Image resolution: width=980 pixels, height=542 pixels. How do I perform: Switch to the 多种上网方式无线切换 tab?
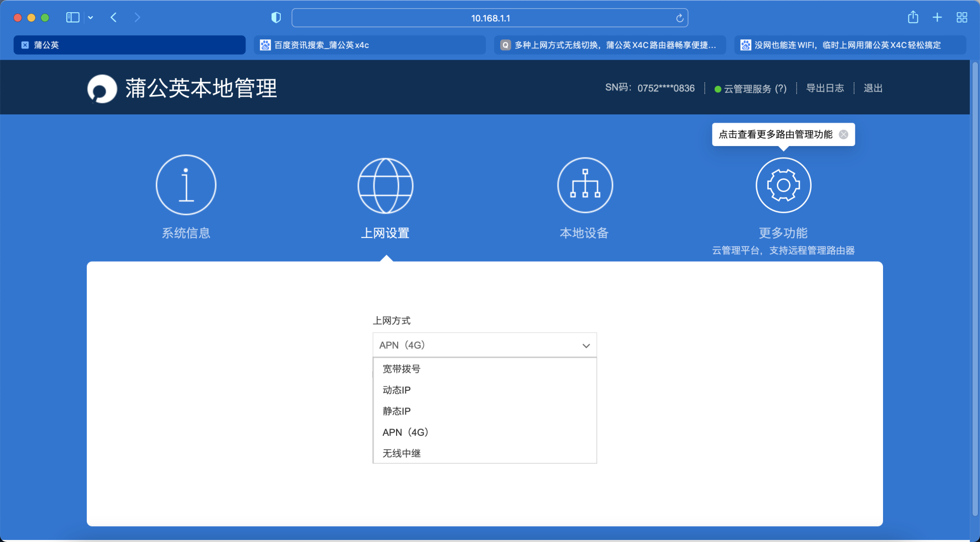pyautogui.click(x=610, y=45)
